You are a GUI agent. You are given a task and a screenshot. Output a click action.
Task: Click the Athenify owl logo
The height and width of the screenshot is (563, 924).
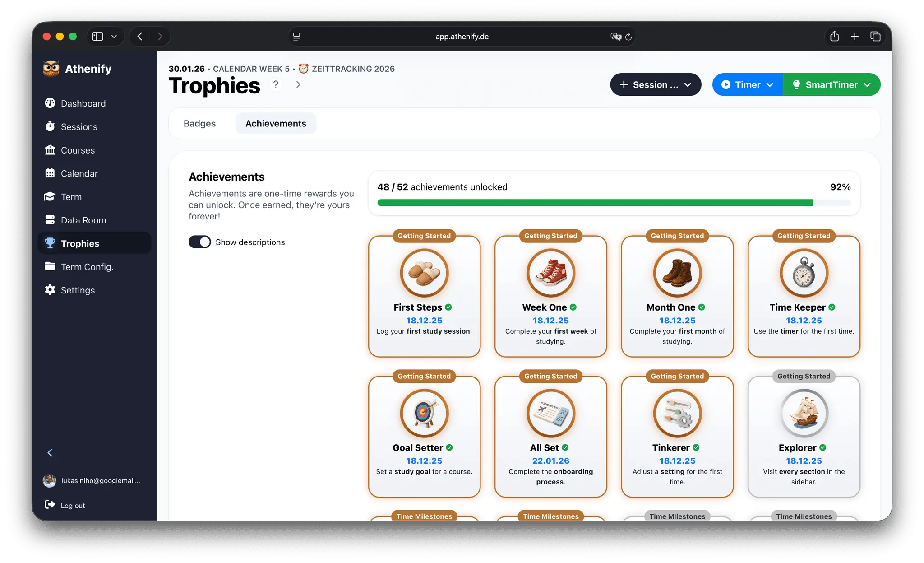pos(51,69)
